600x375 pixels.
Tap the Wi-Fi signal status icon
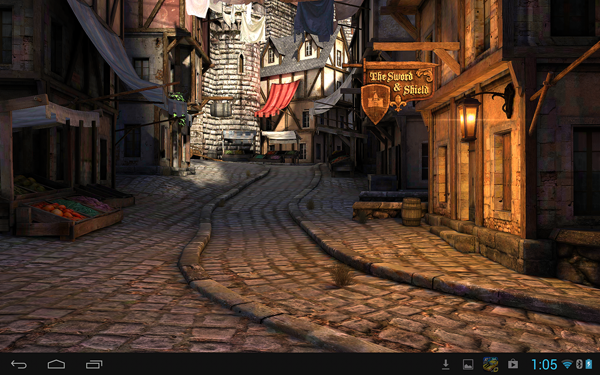567,364
